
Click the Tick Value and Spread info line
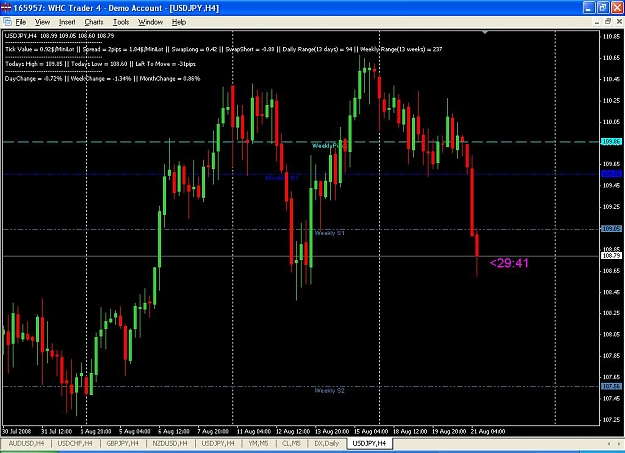[x=223, y=49]
